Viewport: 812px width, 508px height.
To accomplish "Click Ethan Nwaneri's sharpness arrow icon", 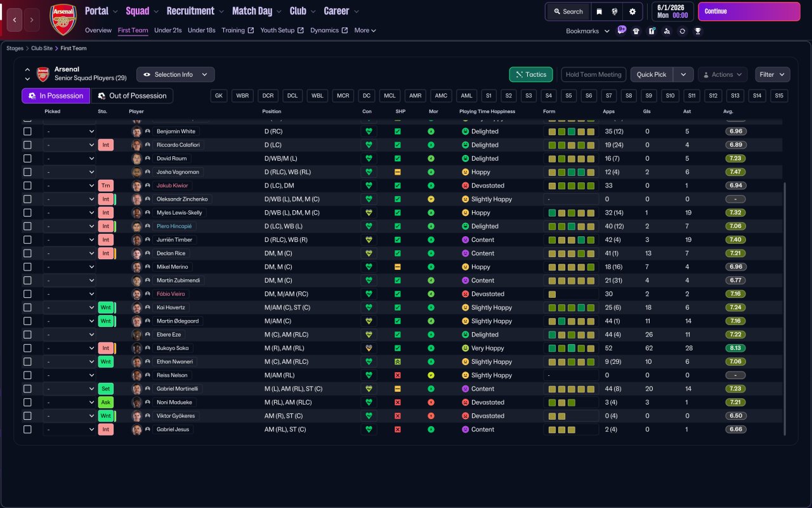I will (x=398, y=362).
